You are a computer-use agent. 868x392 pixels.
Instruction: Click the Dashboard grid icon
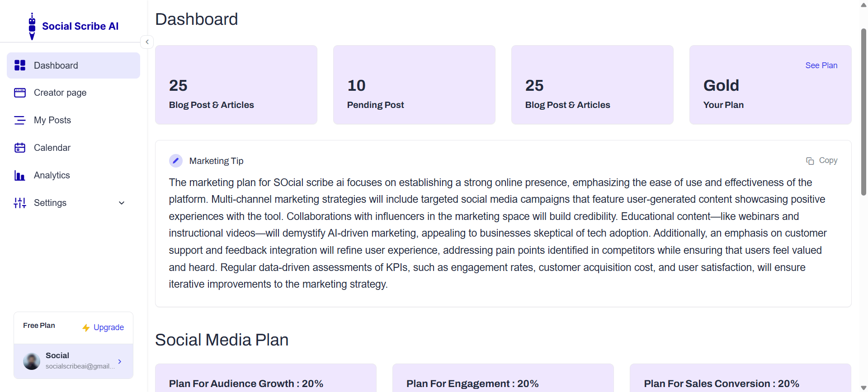click(20, 65)
